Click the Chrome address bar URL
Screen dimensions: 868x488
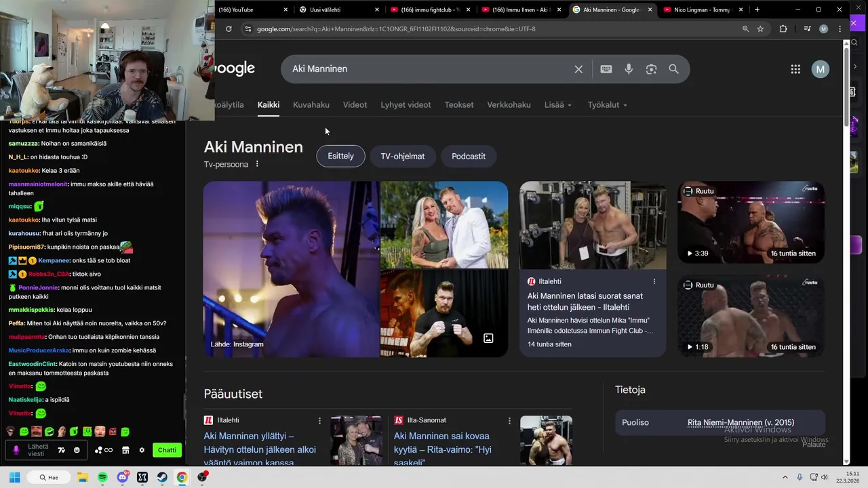396,29
